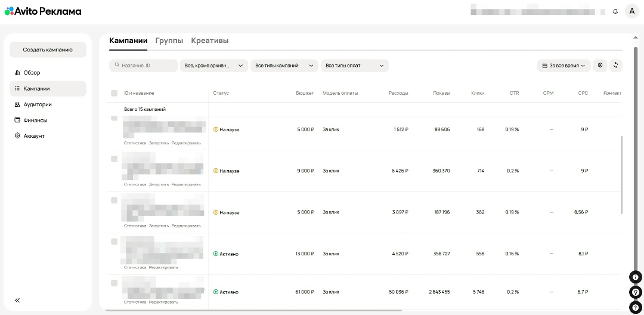The width and height of the screenshot is (644, 315).
Task: Click the 'Создать кампанию' button
Action: click(48, 50)
